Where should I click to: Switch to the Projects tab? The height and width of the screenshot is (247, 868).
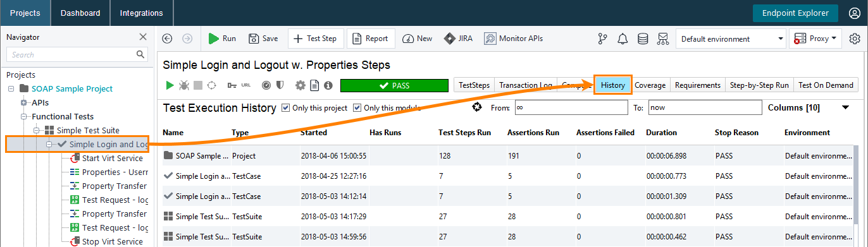[25, 13]
